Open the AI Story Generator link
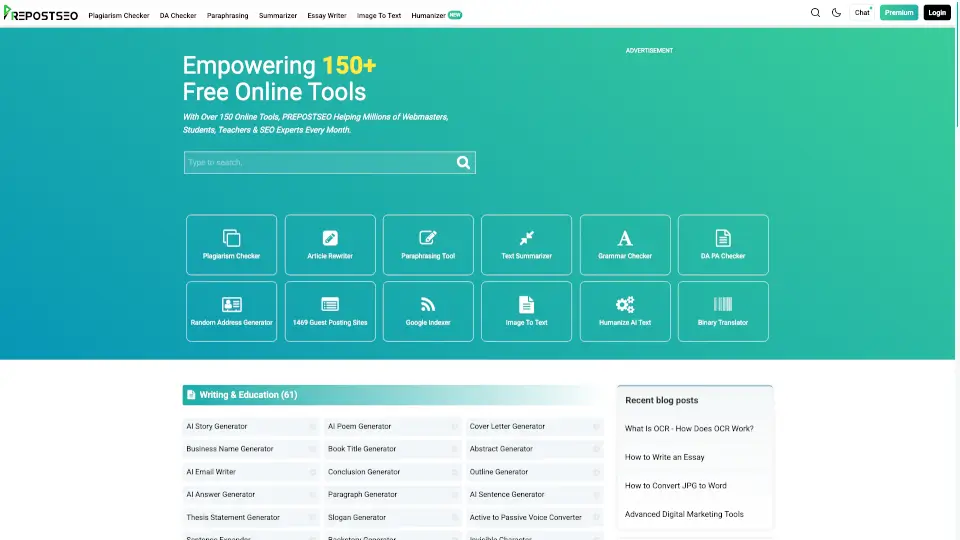960x540 pixels. [217, 426]
